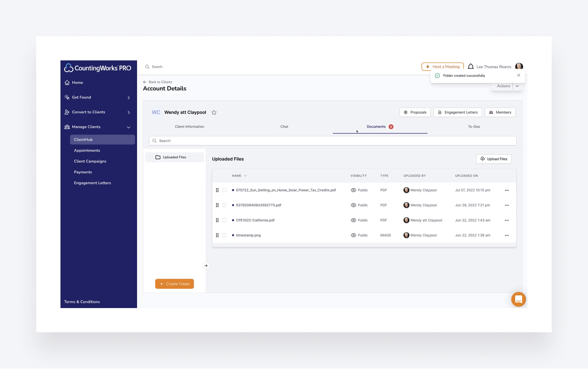
Task: Toggle visibility eye for CPE1022-California.pdf
Action: [x=353, y=220]
